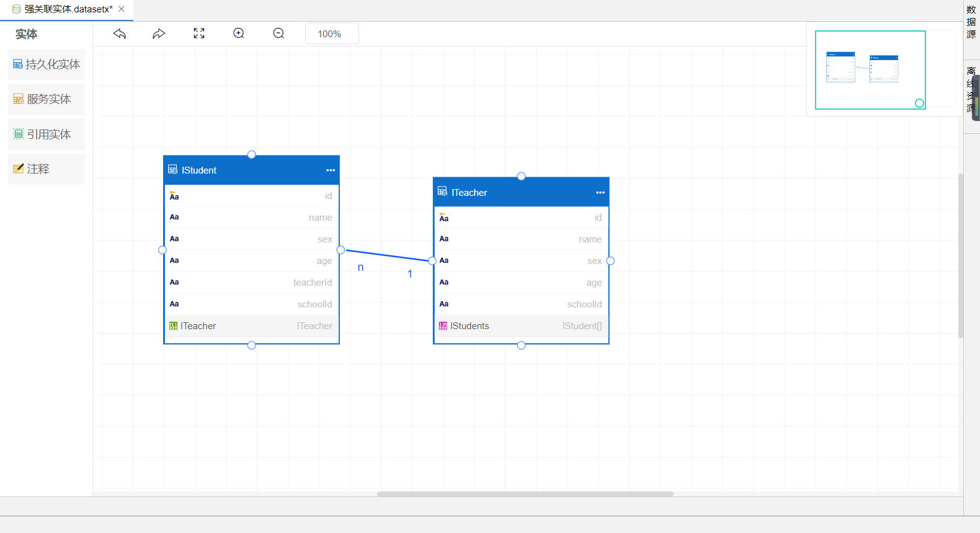This screenshot has height=533, width=980.
Task: Select the 服务实体 entity type
Action: tap(47, 99)
